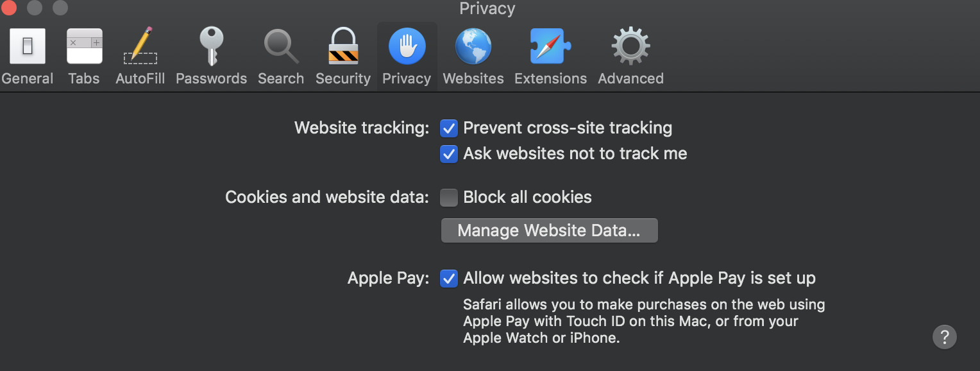Open help with question mark button
The width and height of the screenshot is (980, 371).
point(945,337)
